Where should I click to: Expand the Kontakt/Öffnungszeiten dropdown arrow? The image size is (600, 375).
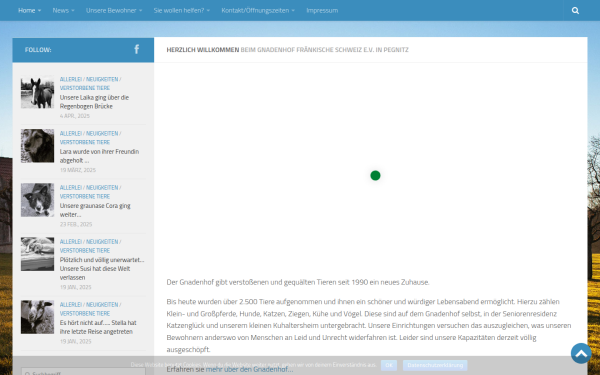pos(293,11)
